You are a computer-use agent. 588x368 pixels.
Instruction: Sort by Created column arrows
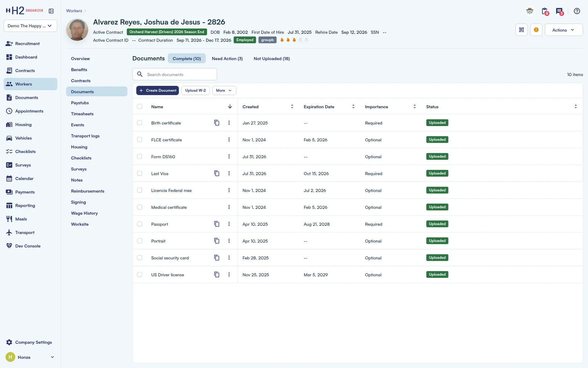click(292, 106)
